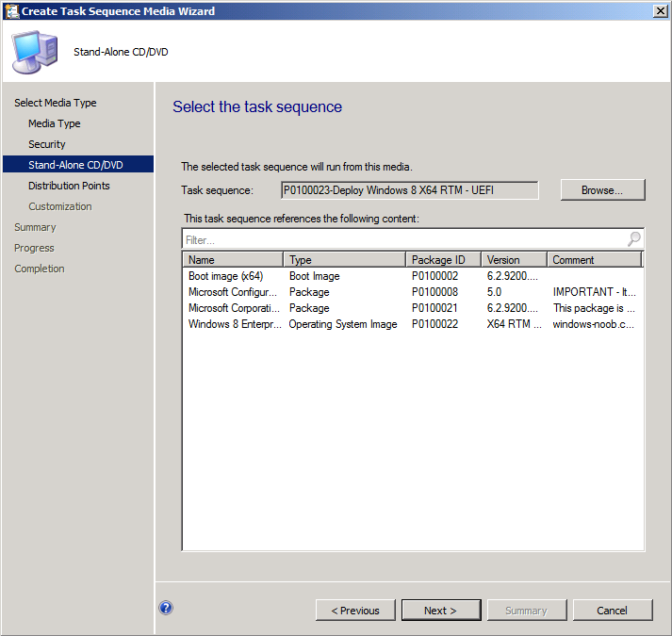Viewport: 672px width, 636px height.
Task: Click the Boot Image type cell
Action: 315,276
